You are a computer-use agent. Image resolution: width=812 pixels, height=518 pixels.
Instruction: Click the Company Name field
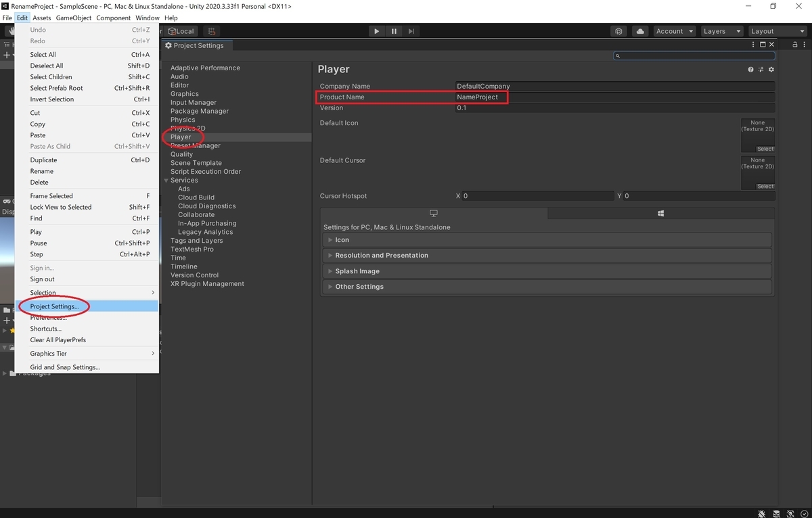[x=615, y=86]
